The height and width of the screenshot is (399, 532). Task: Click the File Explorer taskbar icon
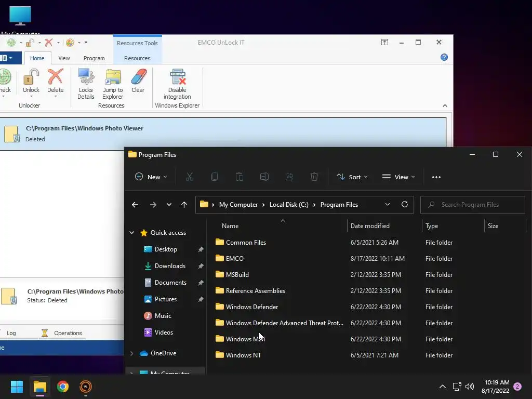(x=39, y=387)
